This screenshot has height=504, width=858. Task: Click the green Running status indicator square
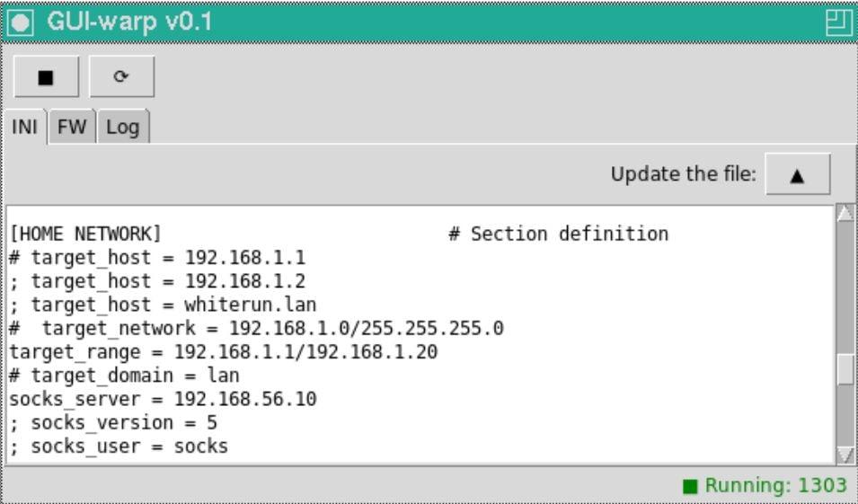coord(691,486)
